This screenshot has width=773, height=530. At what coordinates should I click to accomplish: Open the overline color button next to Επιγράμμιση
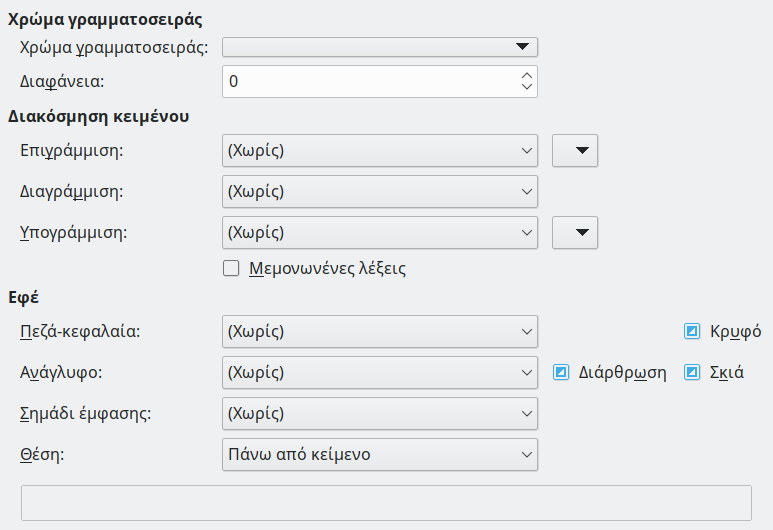tap(575, 151)
